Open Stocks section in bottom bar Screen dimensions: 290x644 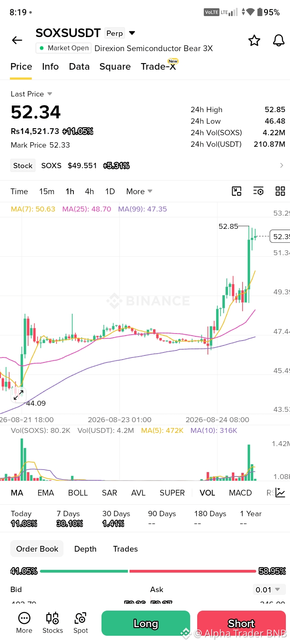(x=53, y=623)
